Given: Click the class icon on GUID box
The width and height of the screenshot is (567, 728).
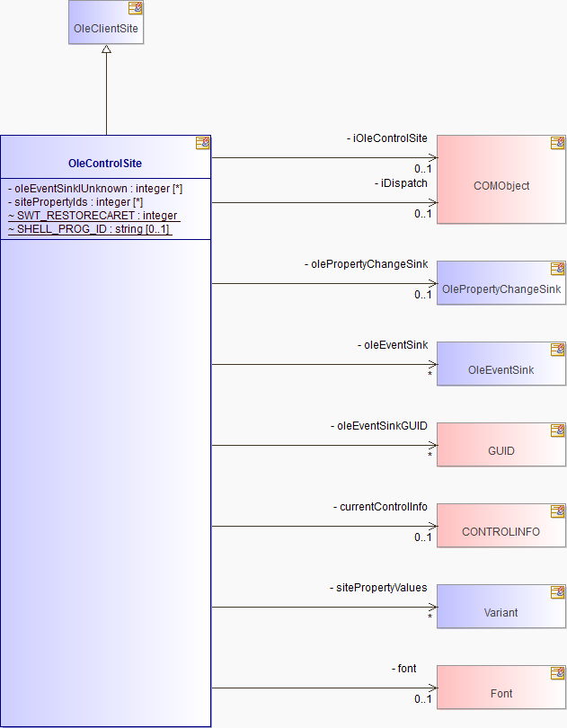Looking at the screenshot, I should click(557, 431).
